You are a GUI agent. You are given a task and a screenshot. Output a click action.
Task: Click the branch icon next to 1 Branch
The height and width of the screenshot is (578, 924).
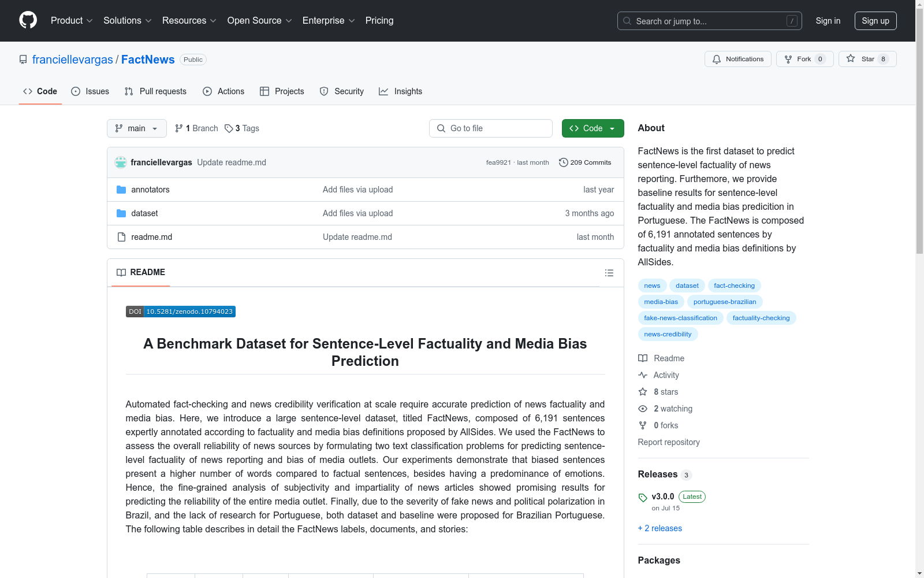pos(179,128)
